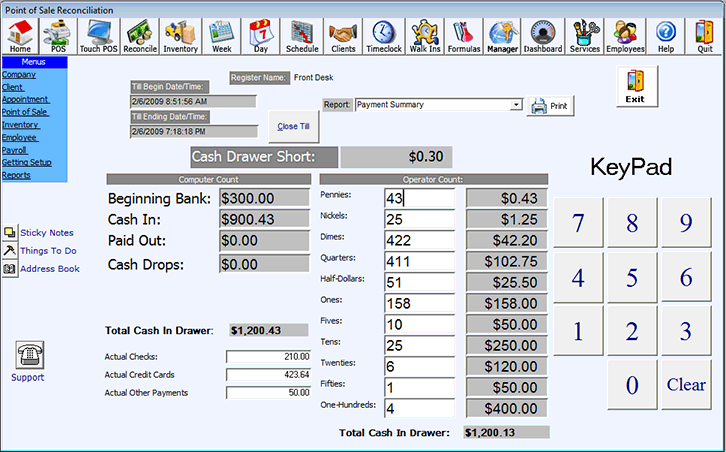This screenshot has width=726, height=452.
Task: Click the keypad Clear button
Action: coord(686,385)
